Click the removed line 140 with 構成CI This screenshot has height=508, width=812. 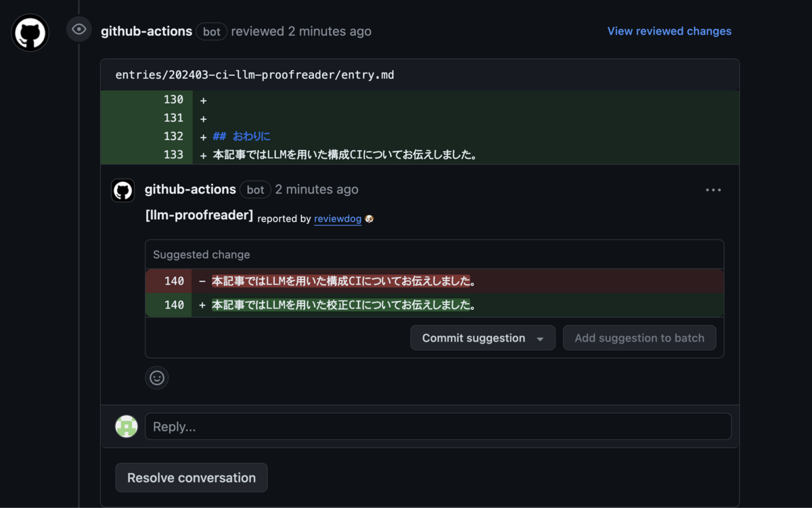point(434,281)
